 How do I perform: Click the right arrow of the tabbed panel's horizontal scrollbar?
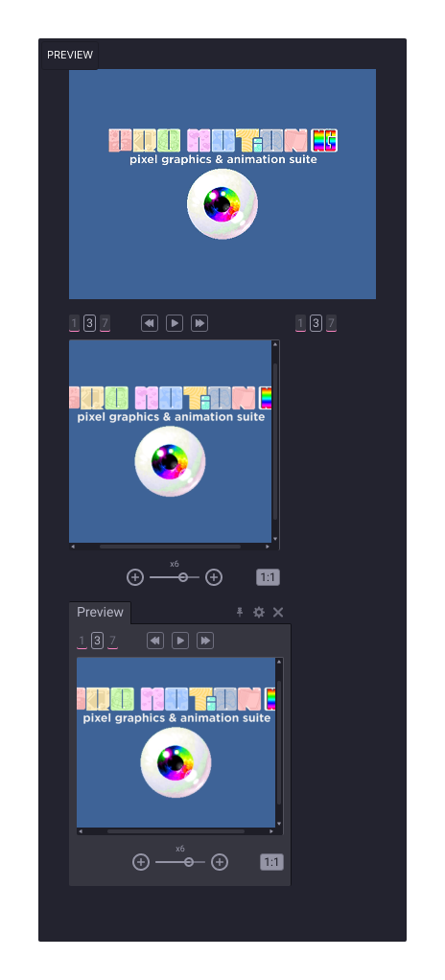click(271, 831)
